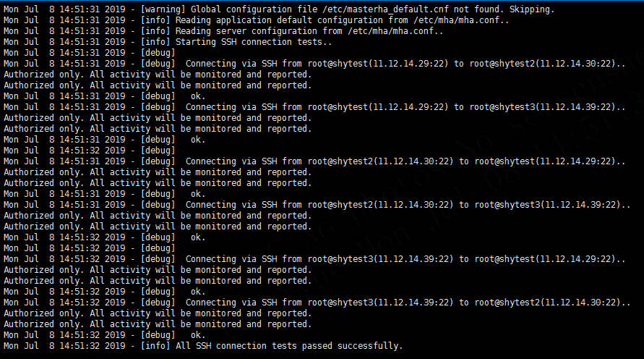Click the first empty [debug] line at 14:51:31
Viewport: 644px width, 359px height.
coord(90,53)
